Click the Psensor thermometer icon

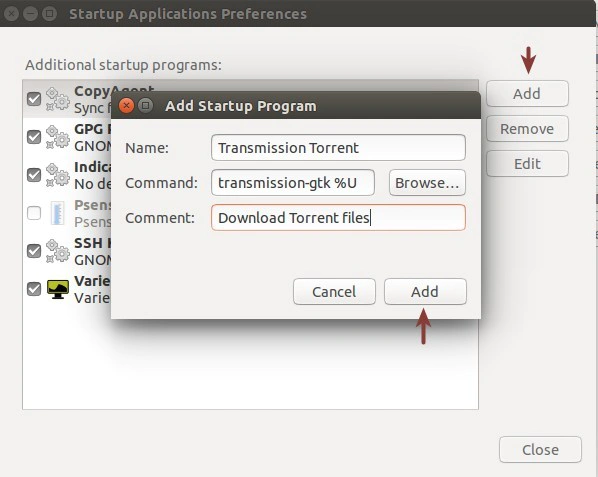tap(58, 213)
